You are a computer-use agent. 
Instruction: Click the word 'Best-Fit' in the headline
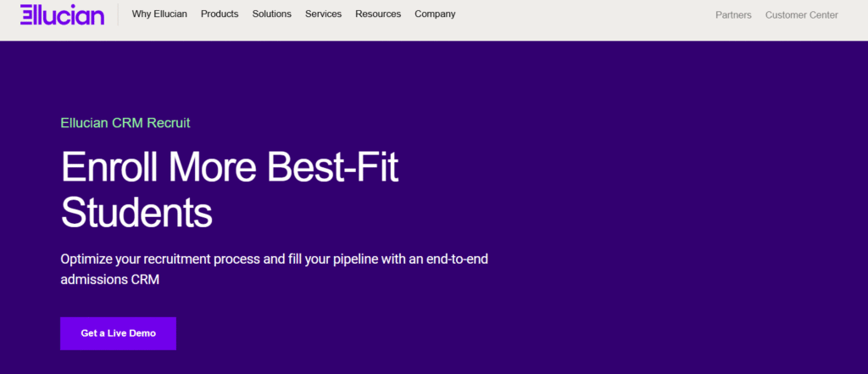333,168
